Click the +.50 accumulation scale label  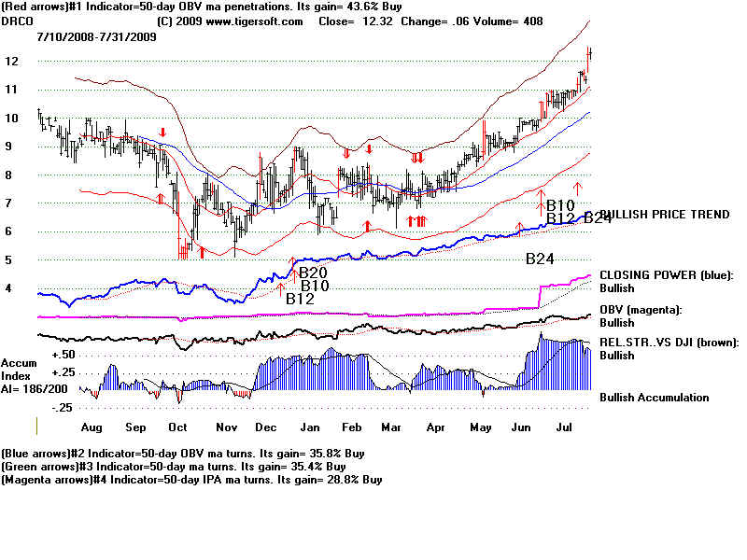pyautogui.click(x=63, y=355)
